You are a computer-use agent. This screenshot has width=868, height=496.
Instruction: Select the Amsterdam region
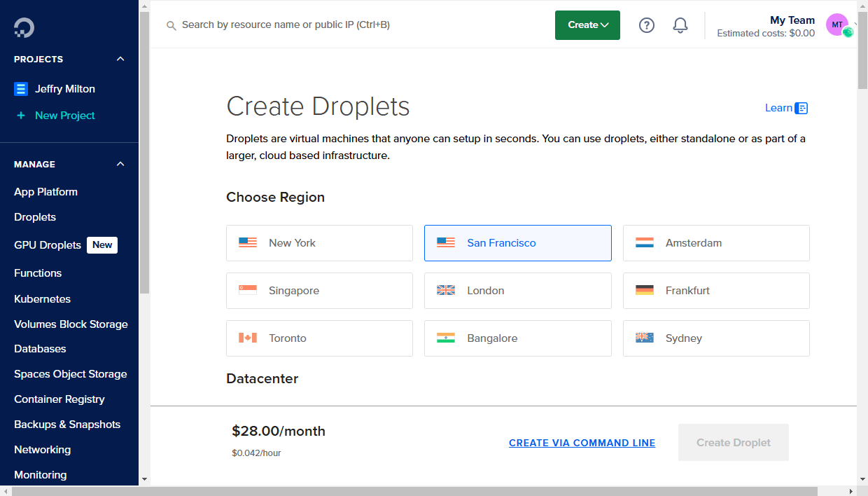[x=716, y=242]
